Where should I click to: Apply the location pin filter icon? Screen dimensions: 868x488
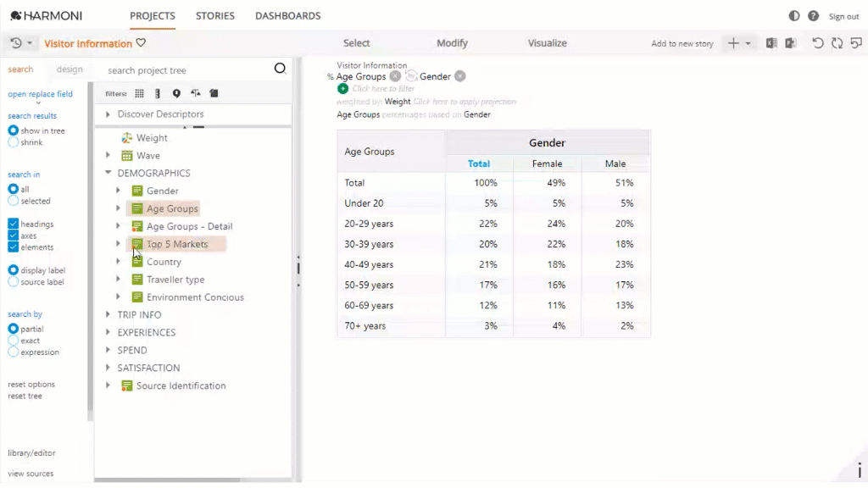pyautogui.click(x=176, y=93)
